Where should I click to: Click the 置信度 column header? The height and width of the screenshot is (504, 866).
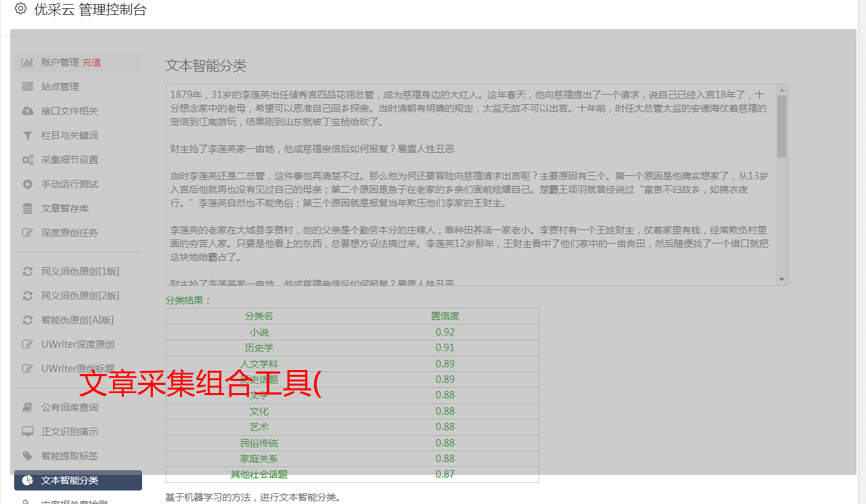click(445, 316)
